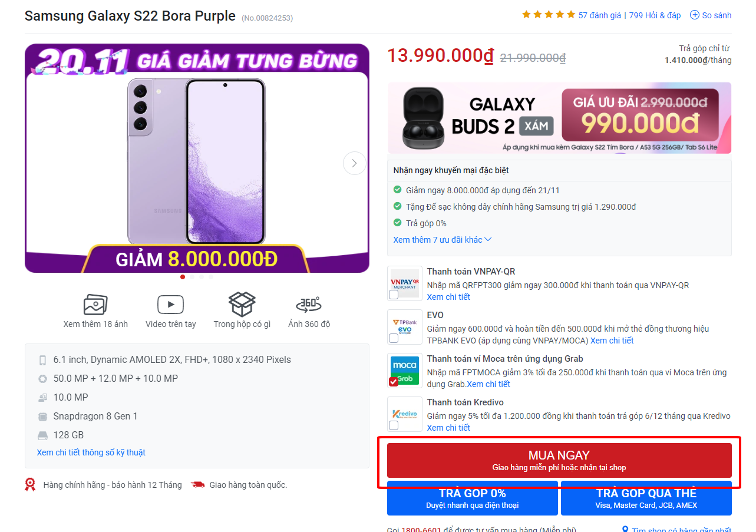Go to next product image arrow

click(354, 163)
